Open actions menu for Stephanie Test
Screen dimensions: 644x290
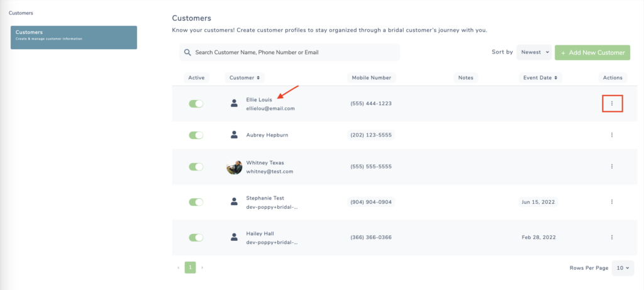612,202
